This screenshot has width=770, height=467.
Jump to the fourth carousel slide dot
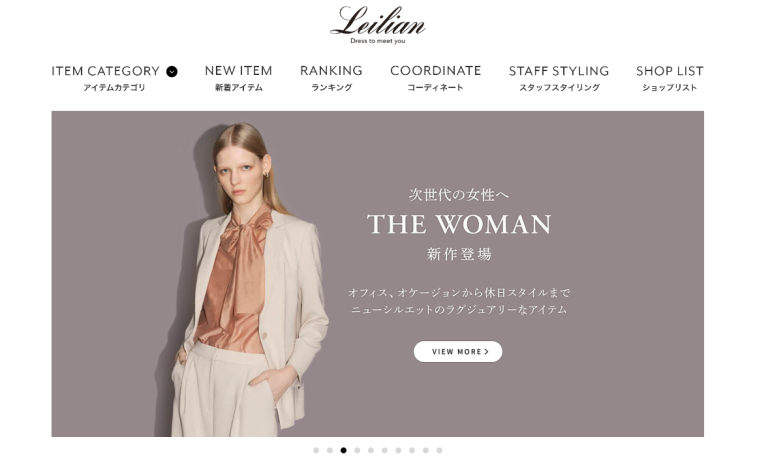358,450
